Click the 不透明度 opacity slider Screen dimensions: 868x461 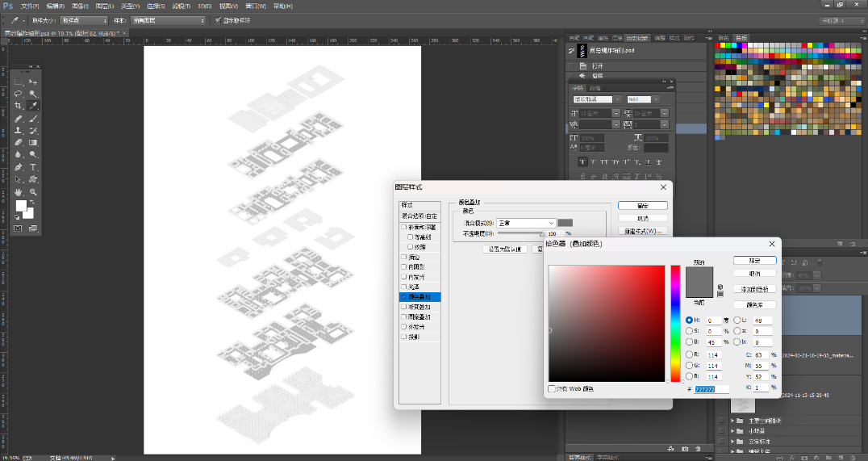point(520,234)
